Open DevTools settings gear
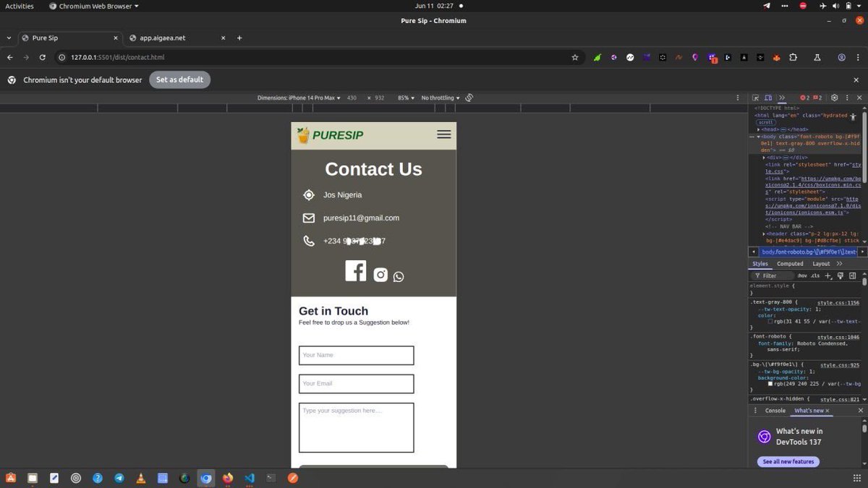 [x=834, y=98]
